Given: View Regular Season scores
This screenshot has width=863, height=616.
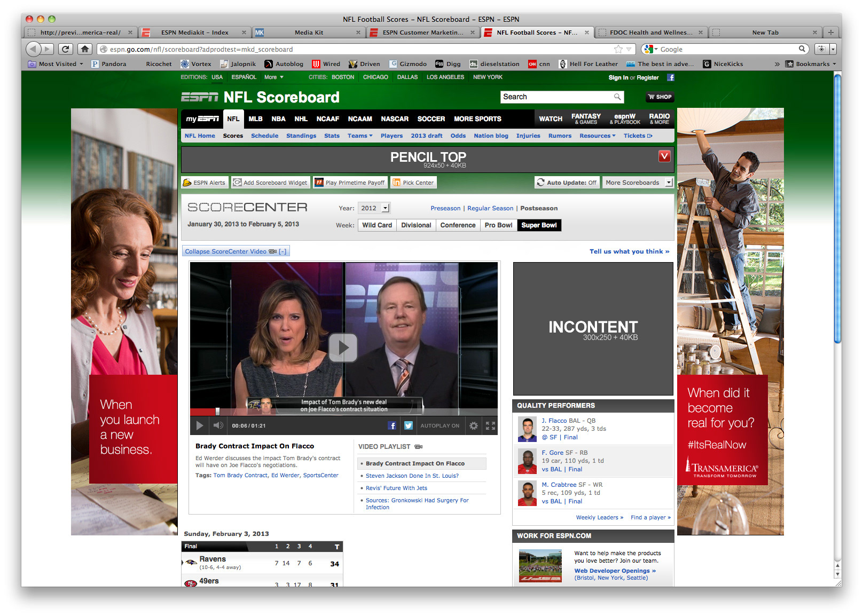Looking at the screenshot, I should [x=490, y=208].
